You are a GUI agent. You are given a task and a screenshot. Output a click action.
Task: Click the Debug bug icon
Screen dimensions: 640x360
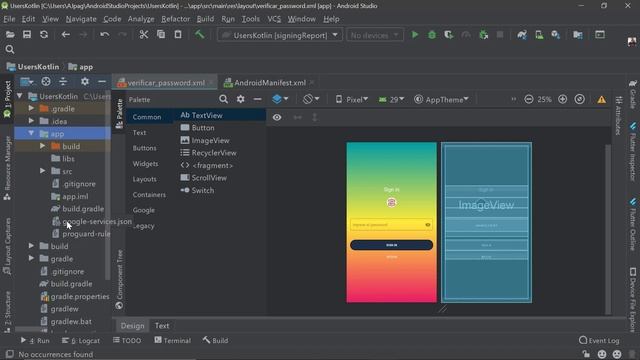pos(432,35)
